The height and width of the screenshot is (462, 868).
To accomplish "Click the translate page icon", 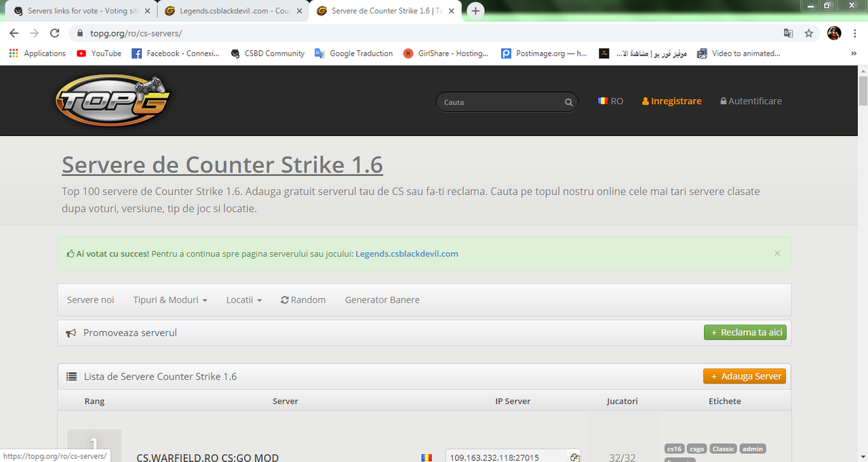I will (788, 33).
